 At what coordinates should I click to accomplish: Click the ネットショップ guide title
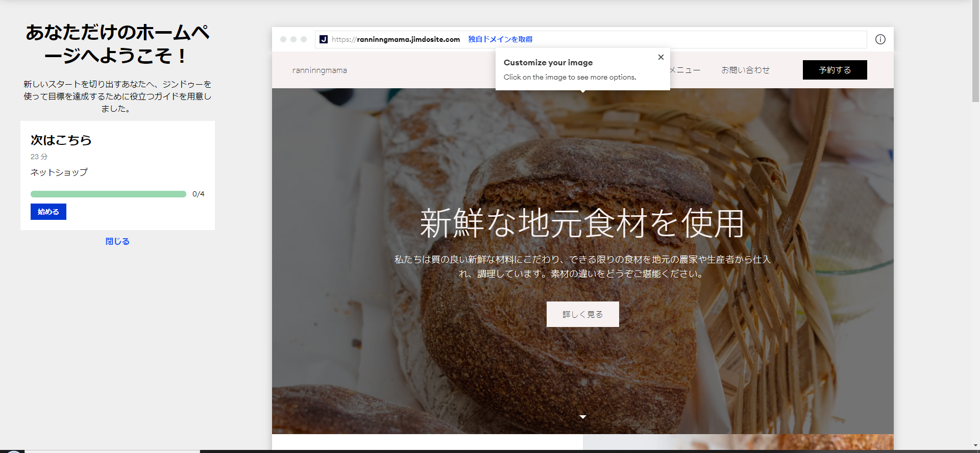(59, 172)
